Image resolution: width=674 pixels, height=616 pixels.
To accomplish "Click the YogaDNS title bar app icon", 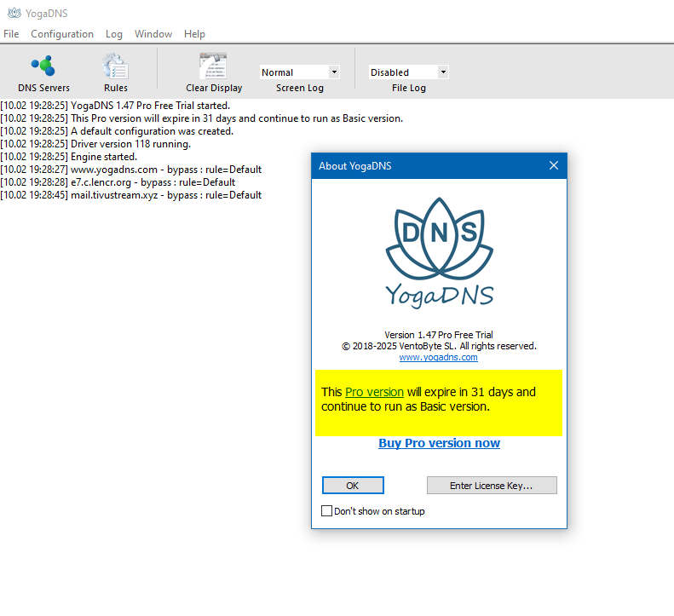I will point(14,12).
